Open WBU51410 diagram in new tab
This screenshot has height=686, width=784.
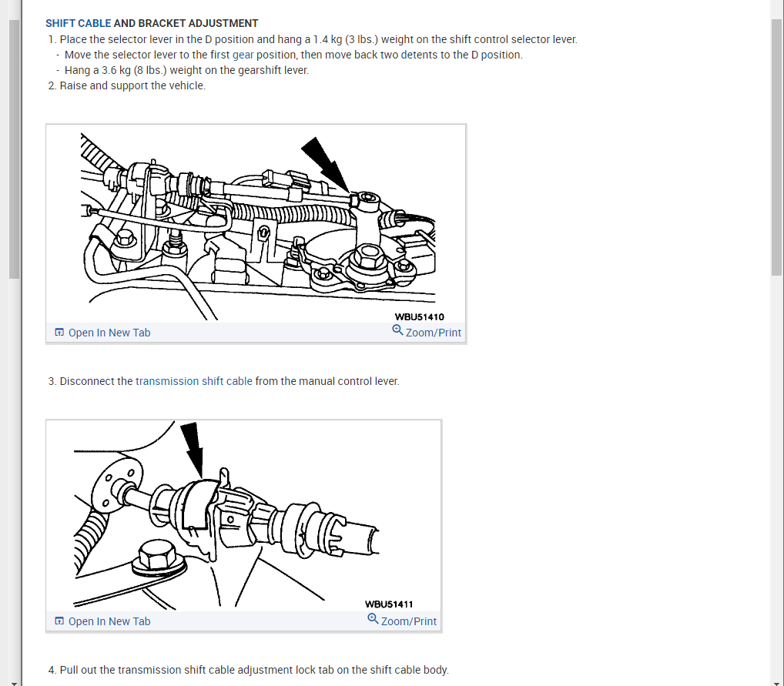coord(109,333)
